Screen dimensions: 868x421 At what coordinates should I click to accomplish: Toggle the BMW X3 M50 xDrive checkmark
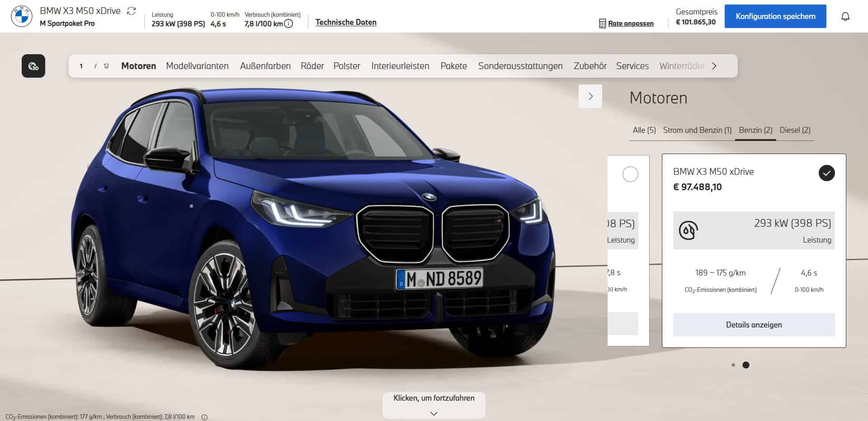coord(826,173)
